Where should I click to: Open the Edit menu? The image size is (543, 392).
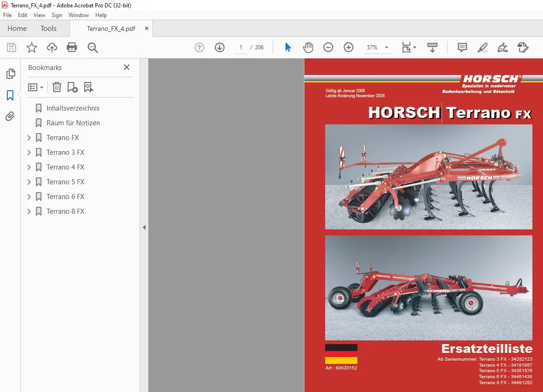[23, 15]
